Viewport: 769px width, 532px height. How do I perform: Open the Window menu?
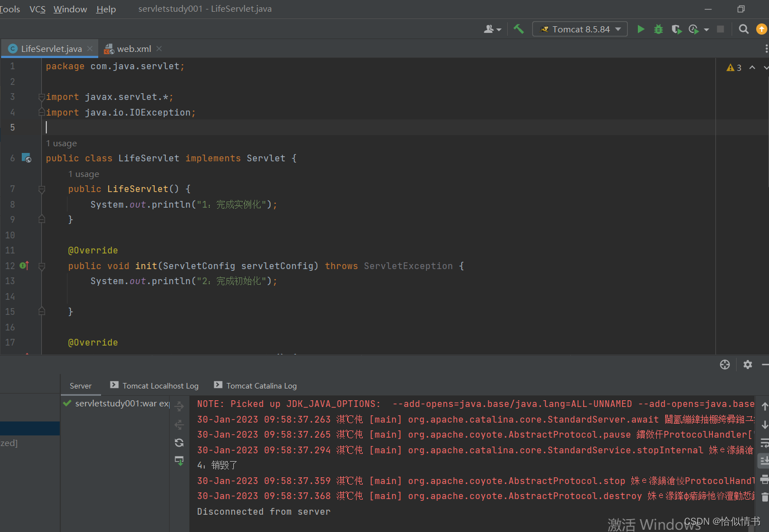70,9
